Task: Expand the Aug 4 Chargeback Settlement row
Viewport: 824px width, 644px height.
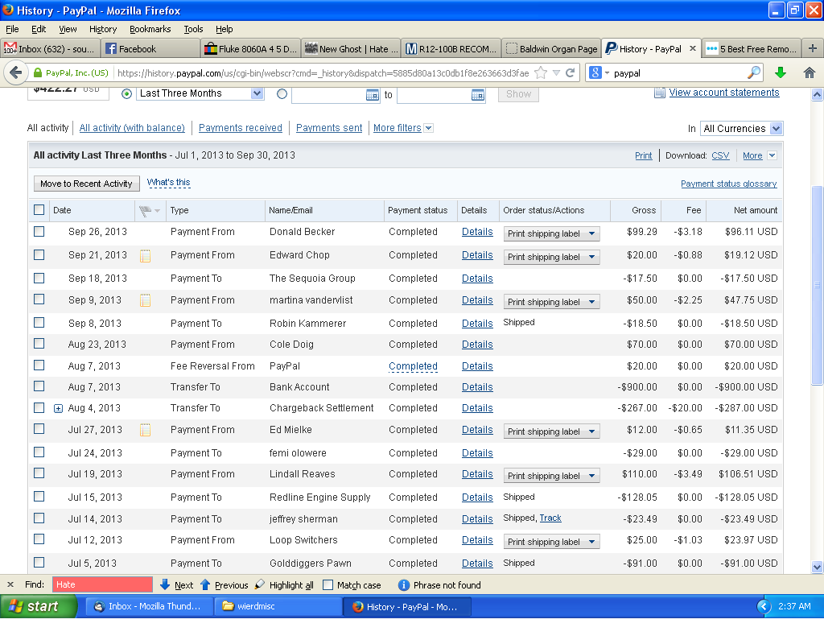Action: click(58, 408)
